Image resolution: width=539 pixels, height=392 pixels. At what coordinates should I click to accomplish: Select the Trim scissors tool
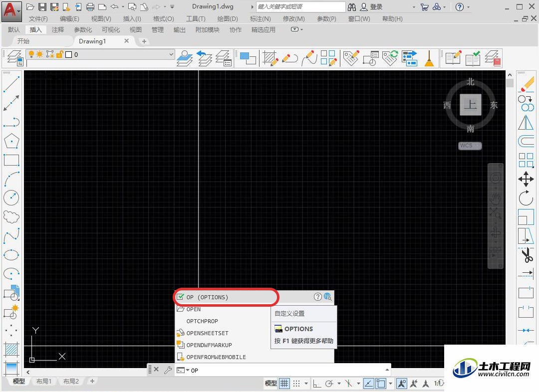pos(526,255)
